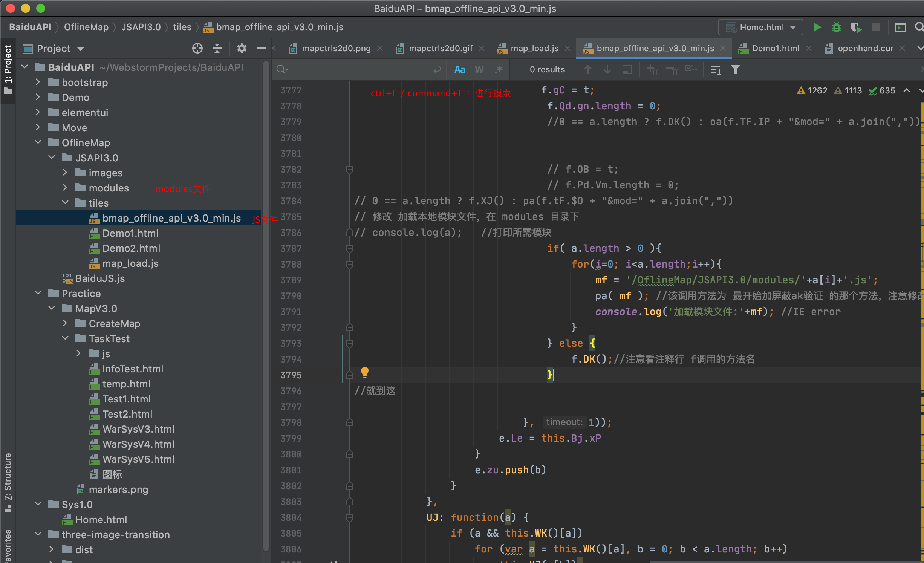This screenshot has width=924, height=563.
Task: Hide the Project panel with minus icon
Action: pos(261,48)
